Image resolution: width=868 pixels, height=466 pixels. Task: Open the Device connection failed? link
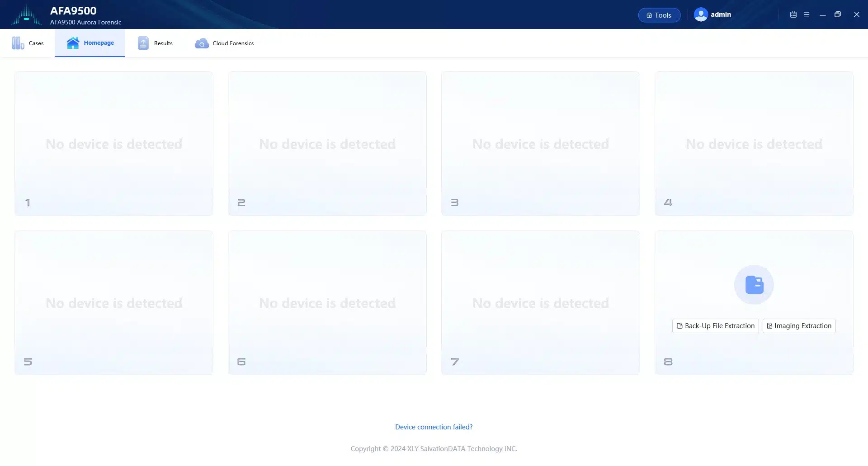pos(434,427)
